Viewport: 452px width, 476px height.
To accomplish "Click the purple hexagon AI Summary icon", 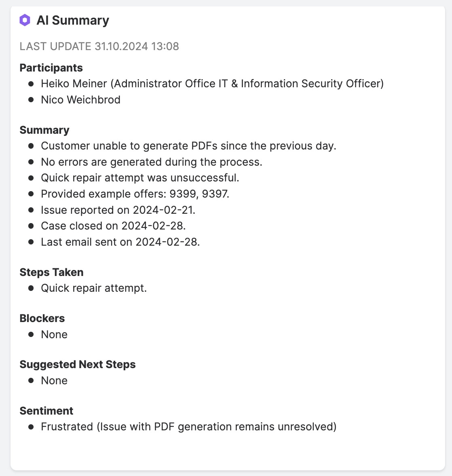I will click(x=25, y=20).
